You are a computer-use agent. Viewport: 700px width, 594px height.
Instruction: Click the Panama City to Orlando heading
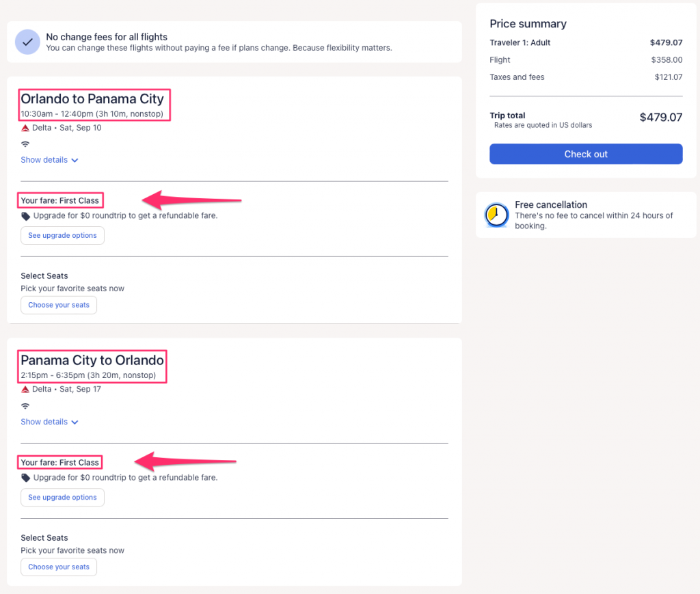pos(92,360)
